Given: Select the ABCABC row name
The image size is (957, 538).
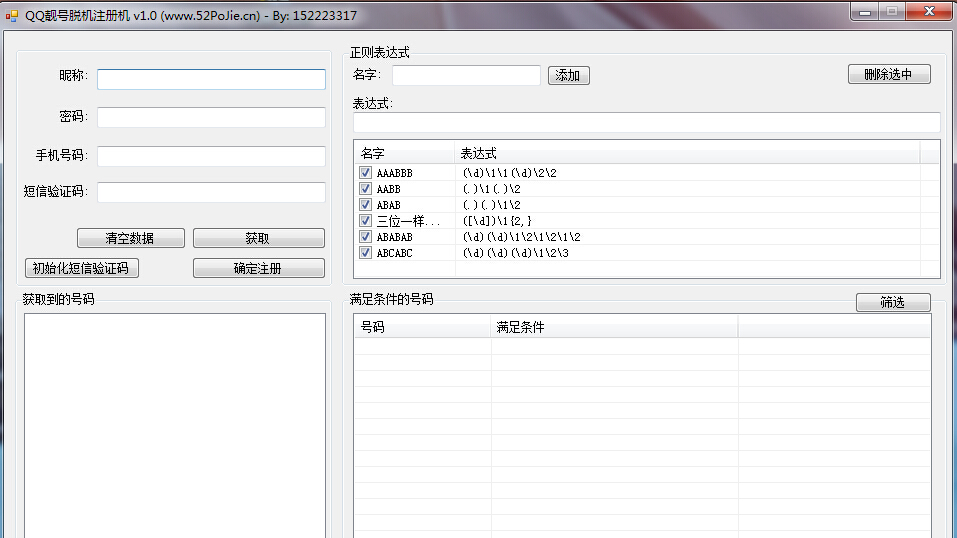Looking at the screenshot, I should (394, 253).
